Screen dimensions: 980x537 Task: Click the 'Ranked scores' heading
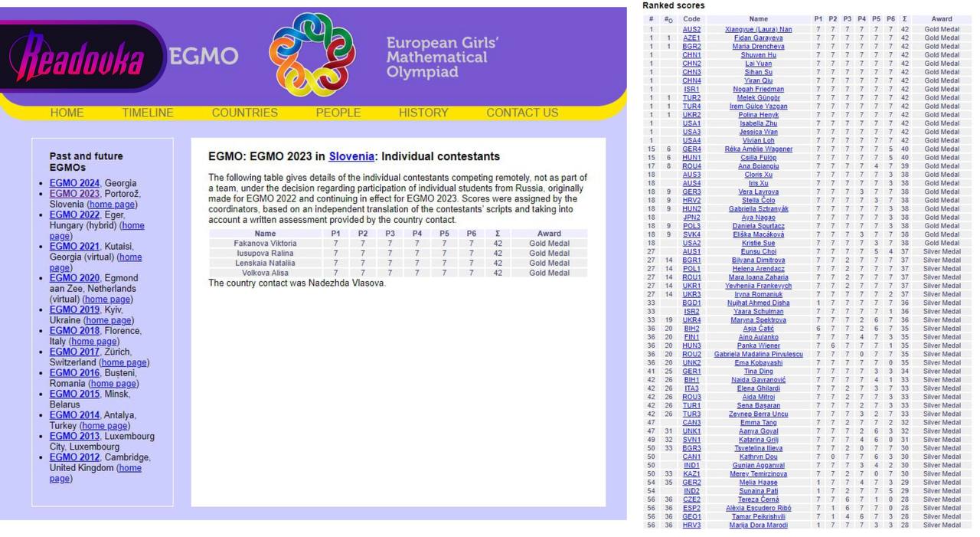click(x=674, y=5)
